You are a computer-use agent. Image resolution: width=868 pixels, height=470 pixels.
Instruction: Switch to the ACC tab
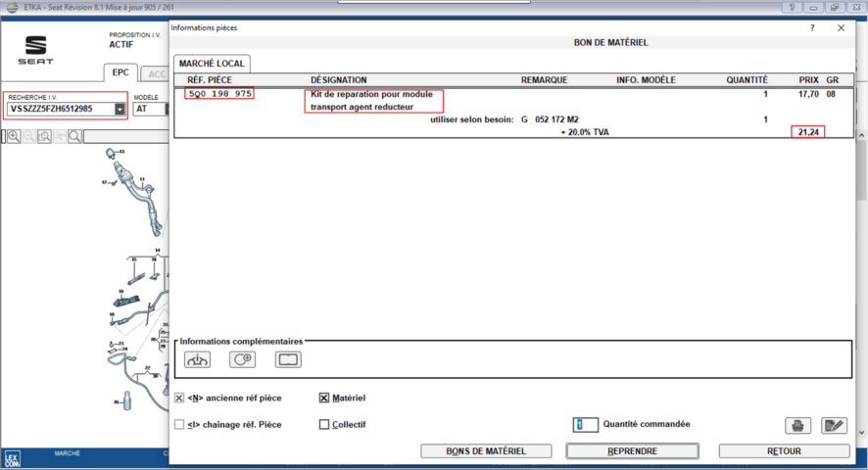point(156,74)
